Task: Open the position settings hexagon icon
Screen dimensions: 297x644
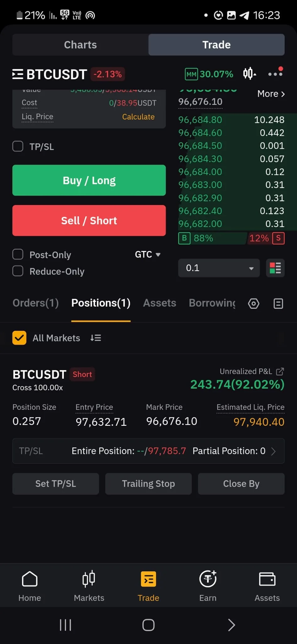Action: (254, 303)
